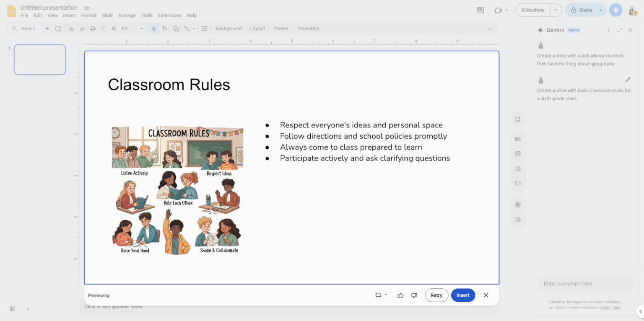Type in the Gemini prompt field
The width and height of the screenshot is (644, 321).
(x=584, y=284)
